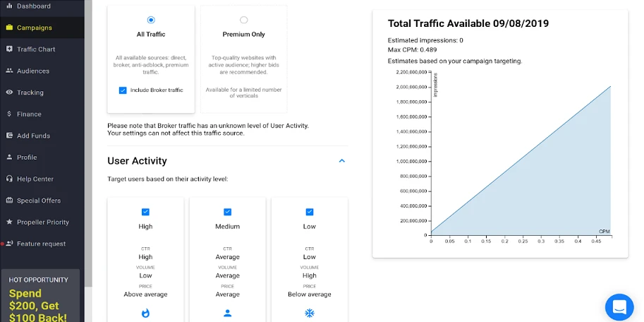Click the person icon under Medium activity

(x=228, y=314)
